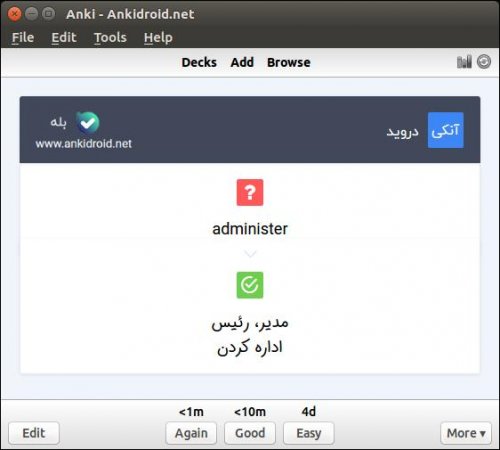This screenshot has height=450, width=500.
Task: Click the Edit button at bottom left
Action: [34, 433]
